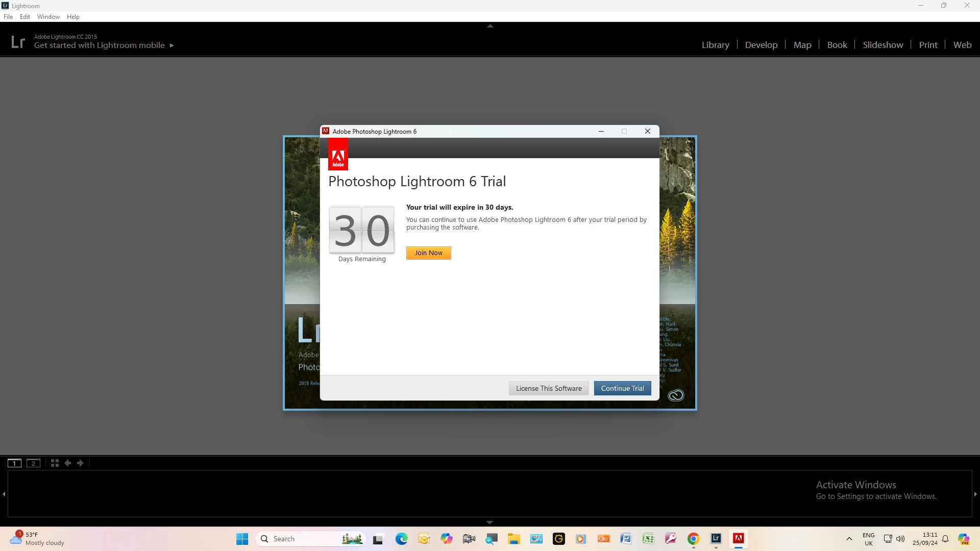Open Lightroom from the Windows taskbar
This screenshot has height=551, width=980.
716,539
